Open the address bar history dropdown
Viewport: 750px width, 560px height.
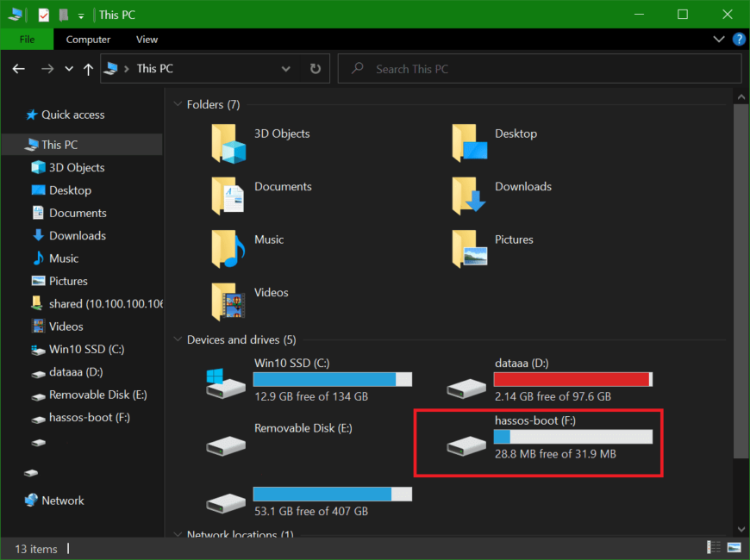pos(286,69)
